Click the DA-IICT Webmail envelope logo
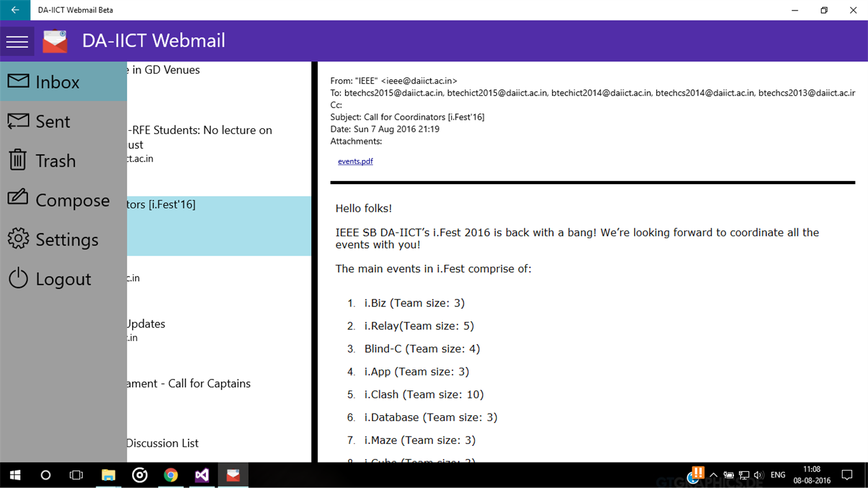Viewport: 868px width, 488px height. tap(55, 41)
